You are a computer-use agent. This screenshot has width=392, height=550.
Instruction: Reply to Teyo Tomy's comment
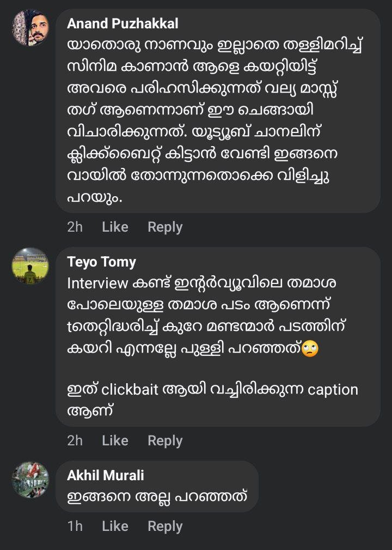[165, 440]
